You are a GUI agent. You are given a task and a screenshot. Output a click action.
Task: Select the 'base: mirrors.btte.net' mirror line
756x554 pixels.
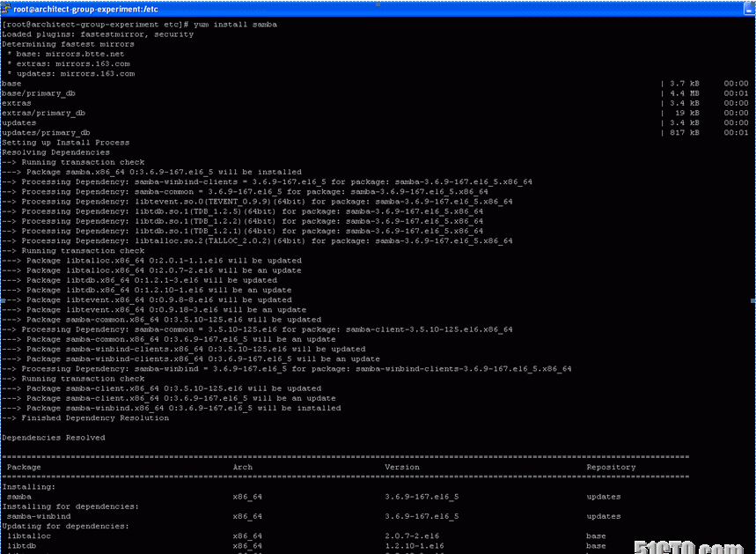[66, 54]
